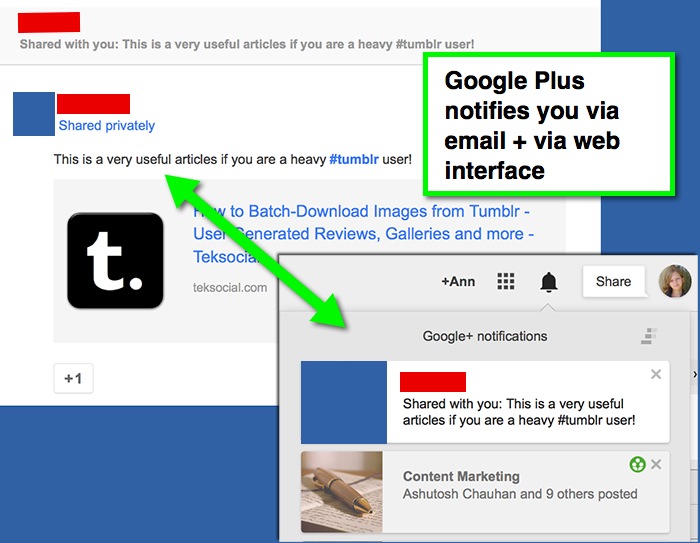
Task: Click the poster's blue avatar square in the post
Action: coord(34,114)
